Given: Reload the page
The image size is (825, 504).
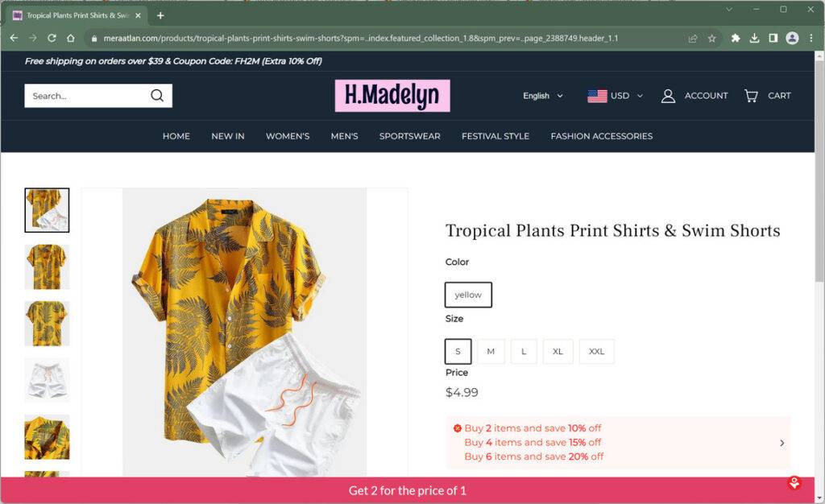Looking at the screenshot, I should tap(52, 39).
